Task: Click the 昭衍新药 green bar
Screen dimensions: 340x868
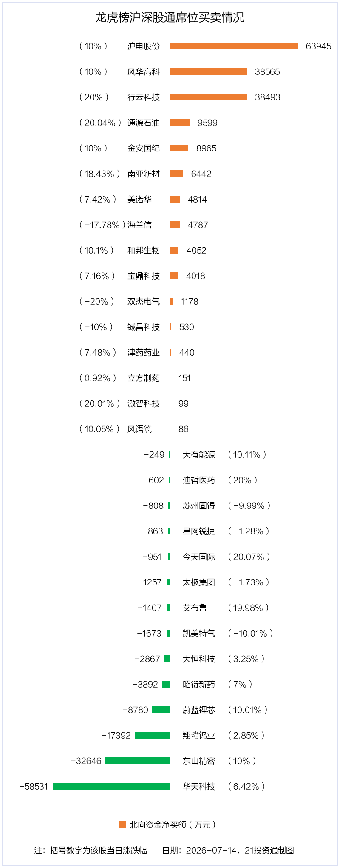Action: (x=166, y=684)
